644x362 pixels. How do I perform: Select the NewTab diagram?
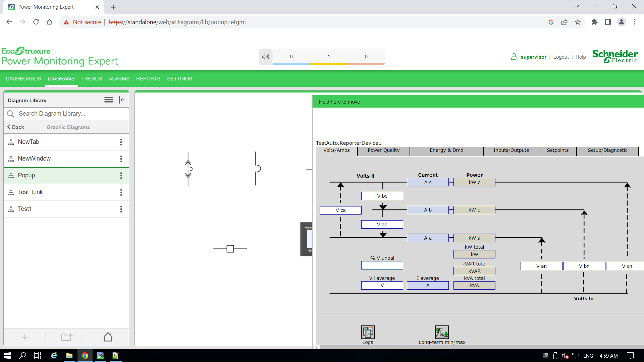pos(59,142)
